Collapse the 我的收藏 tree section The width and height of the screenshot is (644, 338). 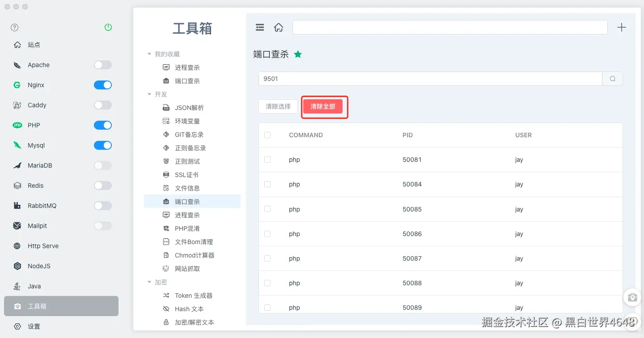point(149,54)
